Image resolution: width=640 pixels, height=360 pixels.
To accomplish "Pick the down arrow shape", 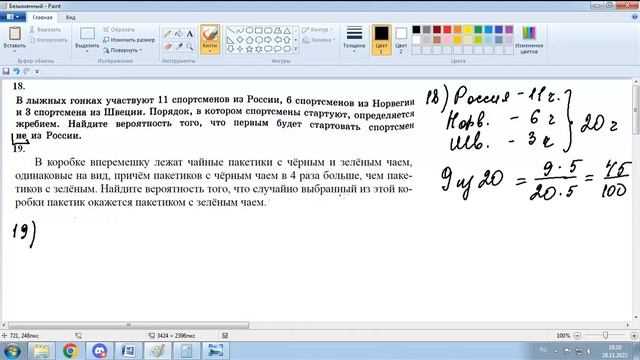I will click(x=230, y=49).
